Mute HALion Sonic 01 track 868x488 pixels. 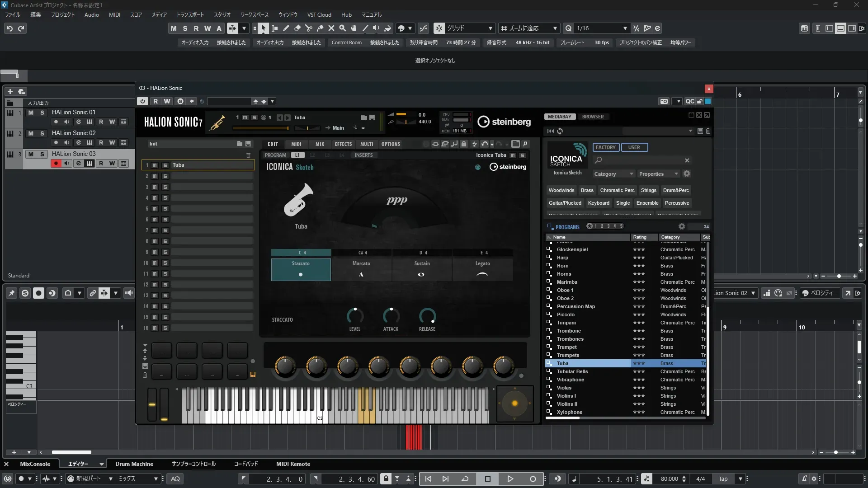pyautogui.click(x=31, y=113)
